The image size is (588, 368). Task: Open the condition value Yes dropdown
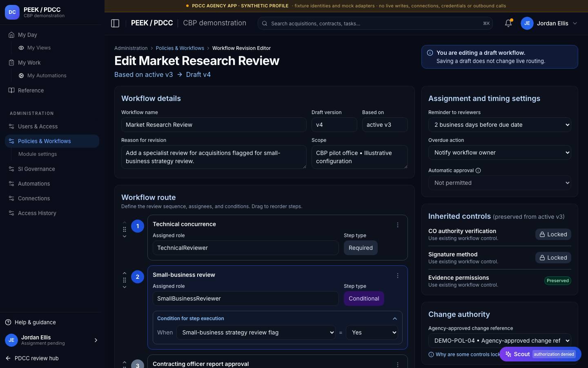pyautogui.click(x=372, y=332)
